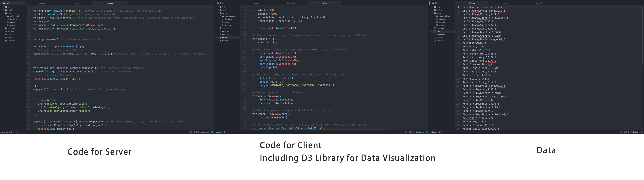Click mongoURL line in left server.js editor
This screenshot has width=644, height=180.
coord(74,29)
